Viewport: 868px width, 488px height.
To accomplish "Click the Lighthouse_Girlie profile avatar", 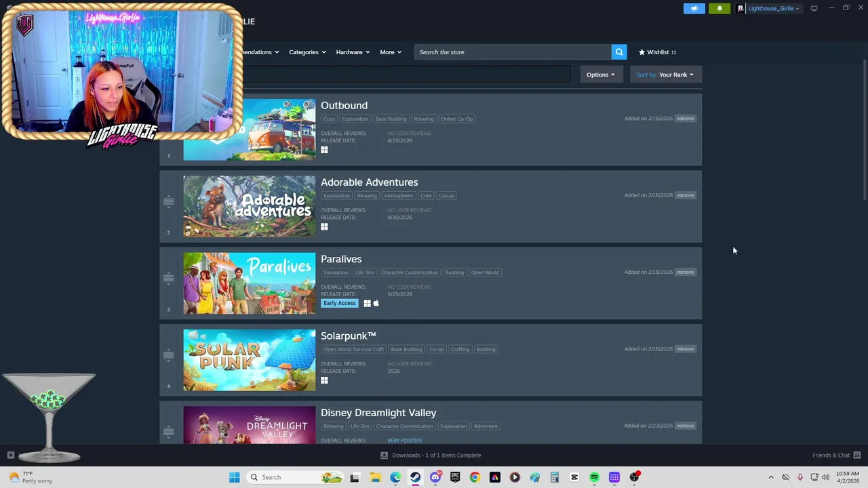I will click(741, 8).
